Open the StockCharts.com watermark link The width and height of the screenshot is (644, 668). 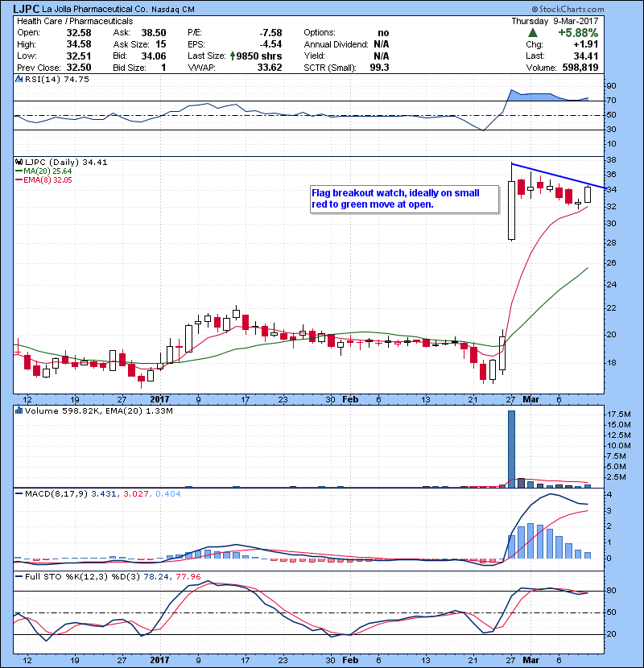click(568, 9)
